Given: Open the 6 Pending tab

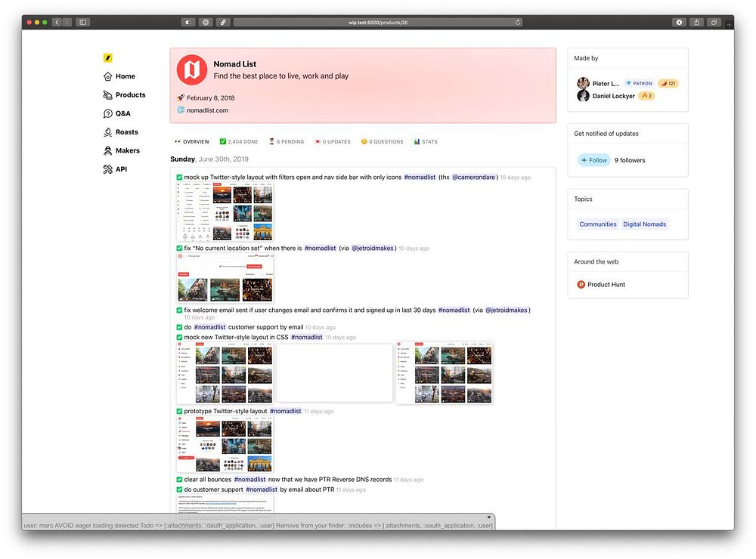Looking at the screenshot, I should pyautogui.click(x=287, y=142).
